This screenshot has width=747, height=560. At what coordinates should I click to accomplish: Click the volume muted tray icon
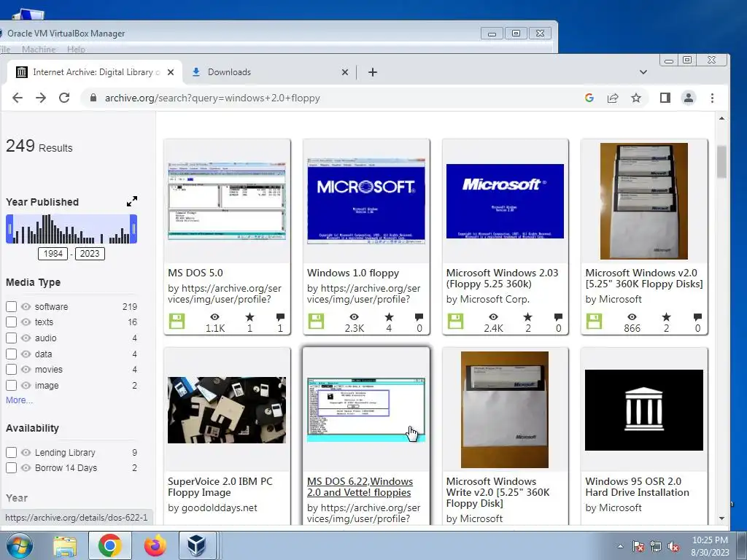(x=673, y=547)
